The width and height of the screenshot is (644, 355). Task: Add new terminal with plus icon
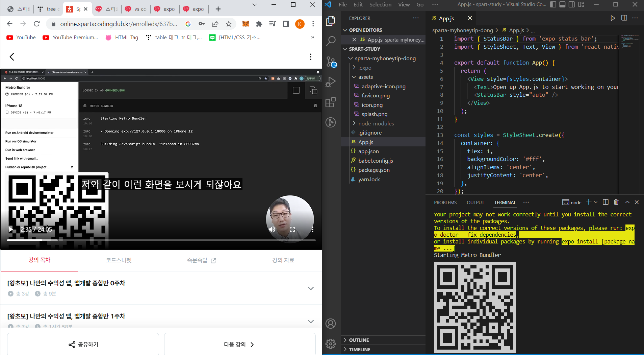pos(589,202)
